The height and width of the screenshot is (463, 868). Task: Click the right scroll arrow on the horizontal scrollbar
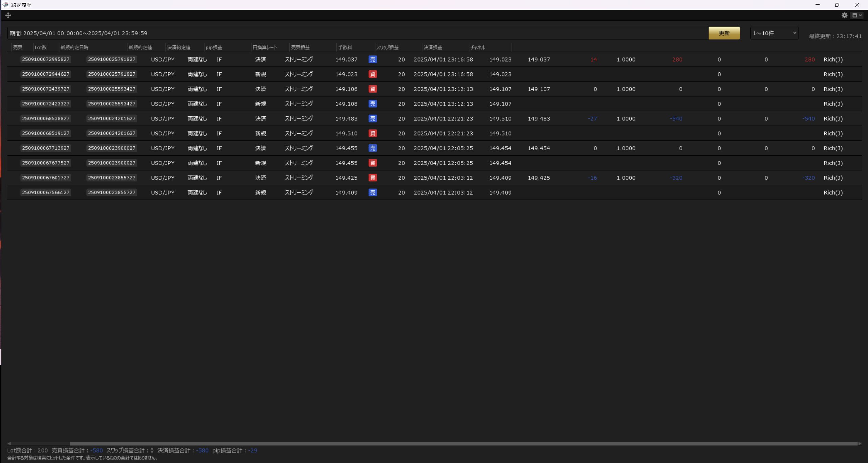[x=860, y=443]
